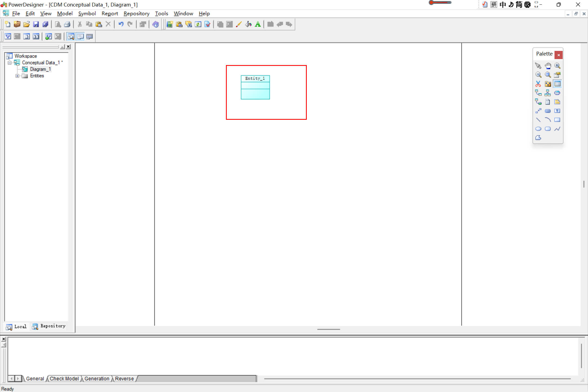Image resolution: width=588 pixels, height=392 pixels.
Task: Close the Palette with red X
Action: [x=559, y=55]
